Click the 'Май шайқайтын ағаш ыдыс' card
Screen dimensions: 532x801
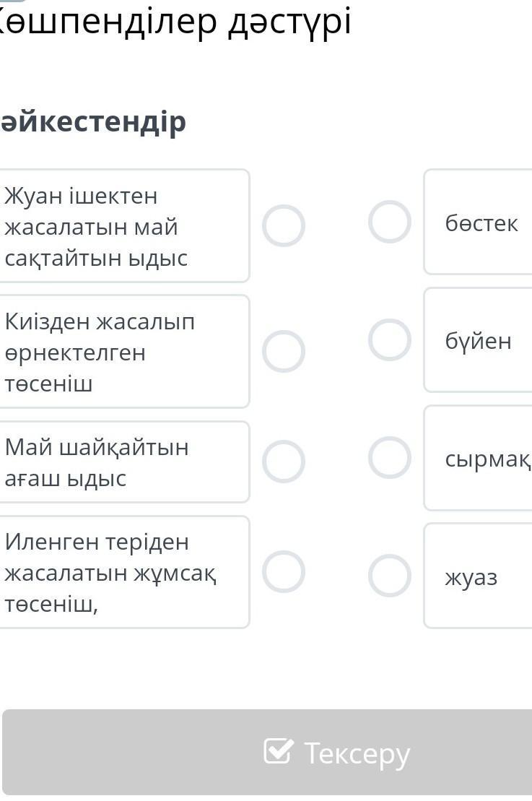pos(123,462)
